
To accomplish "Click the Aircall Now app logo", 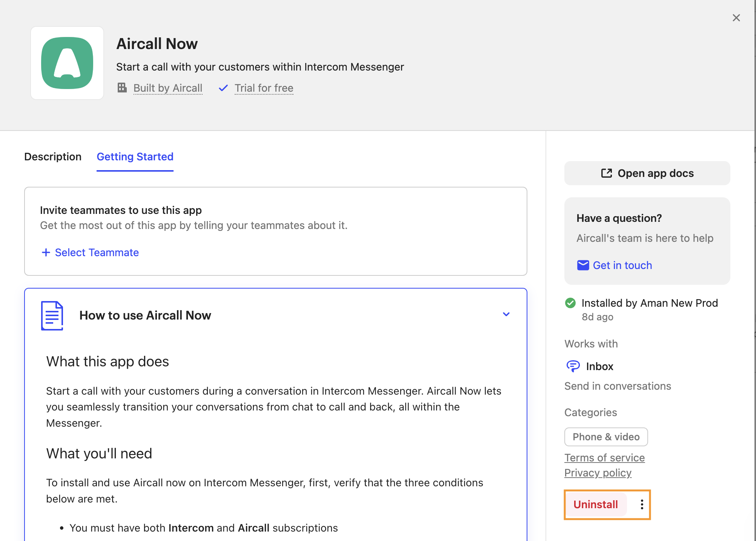I will click(67, 63).
